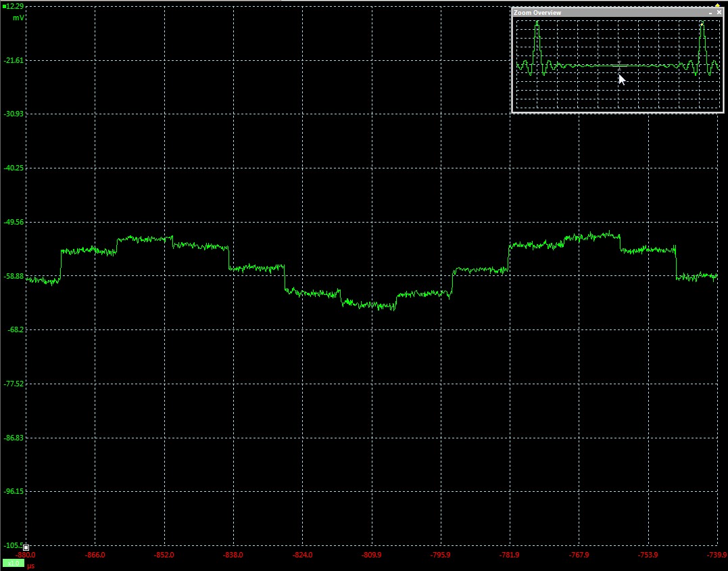This screenshot has height=571, width=728.
Task: Click the yellow diamond trigger marker at top right
Action: click(717, 5)
